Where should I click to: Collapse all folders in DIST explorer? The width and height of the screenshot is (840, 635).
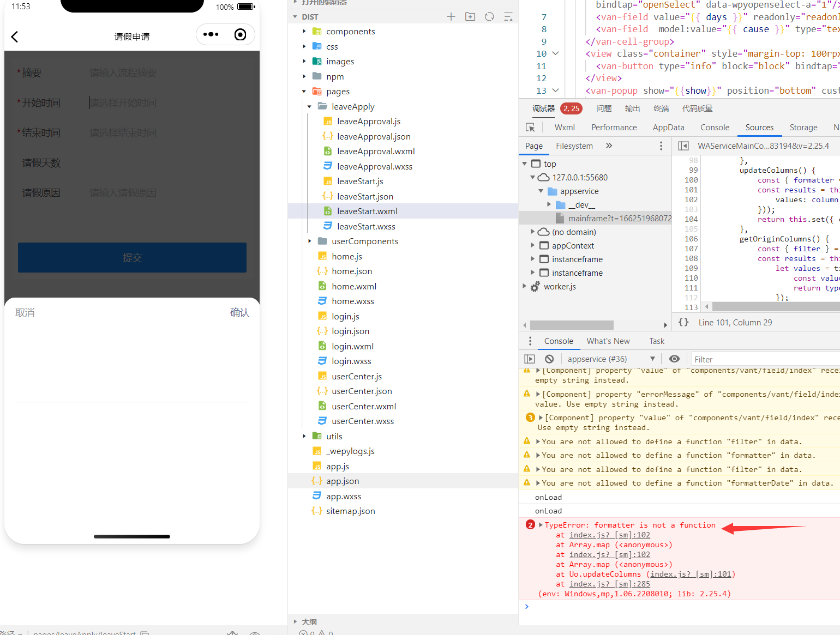tap(508, 17)
